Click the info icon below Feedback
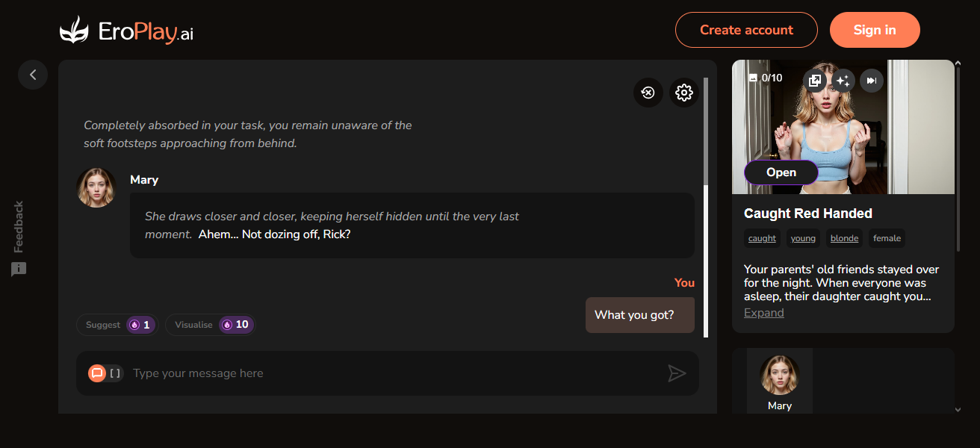 (x=19, y=270)
